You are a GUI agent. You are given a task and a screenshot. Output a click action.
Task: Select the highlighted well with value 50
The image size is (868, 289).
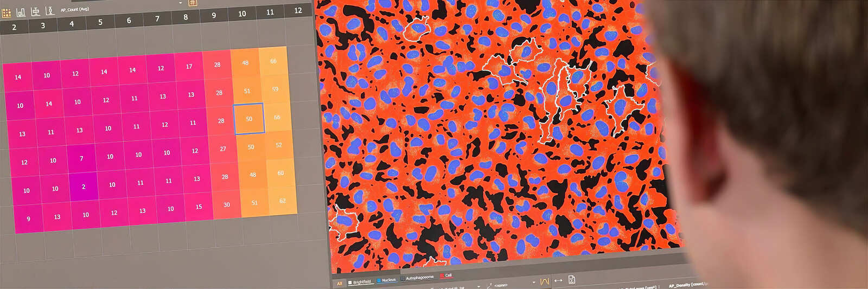(x=249, y=119)
